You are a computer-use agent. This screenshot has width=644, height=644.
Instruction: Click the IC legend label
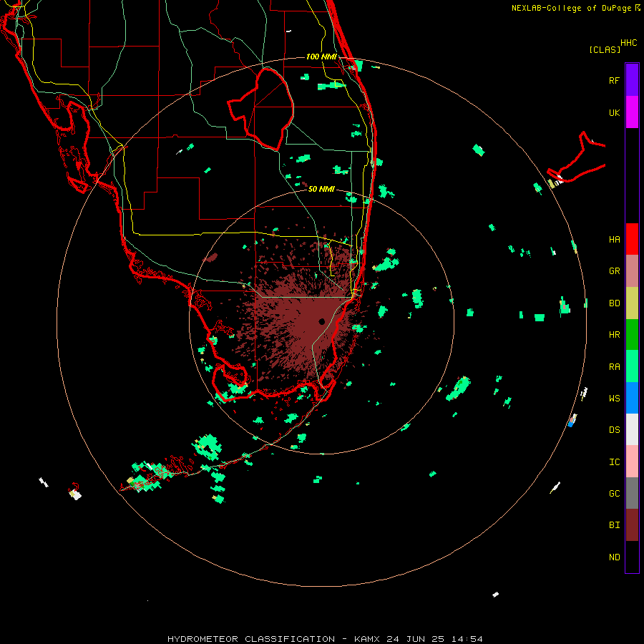pos(614,462)
